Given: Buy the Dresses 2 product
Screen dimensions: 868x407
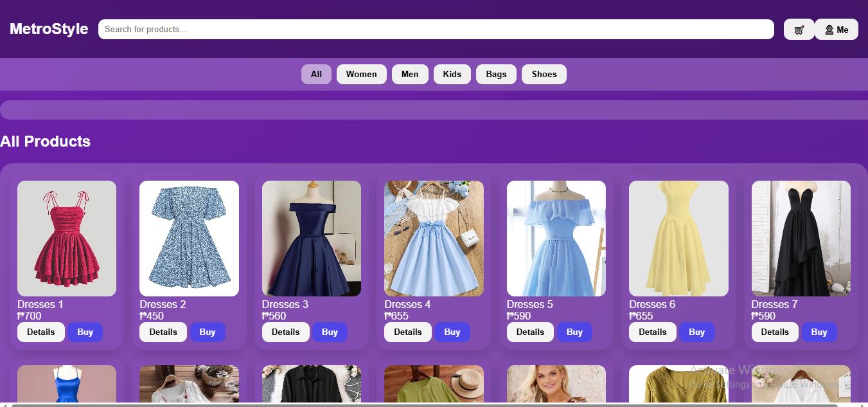Looking at the screenshot, I should (208, 332).
